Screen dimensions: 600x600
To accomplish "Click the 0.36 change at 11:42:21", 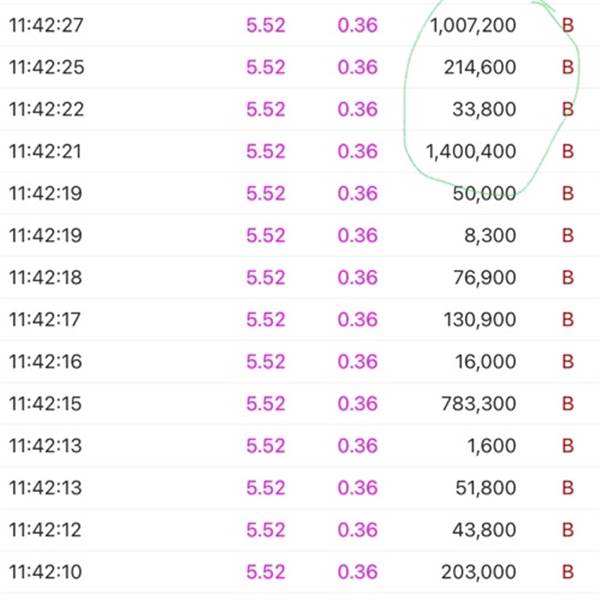I will click(357, 152).
